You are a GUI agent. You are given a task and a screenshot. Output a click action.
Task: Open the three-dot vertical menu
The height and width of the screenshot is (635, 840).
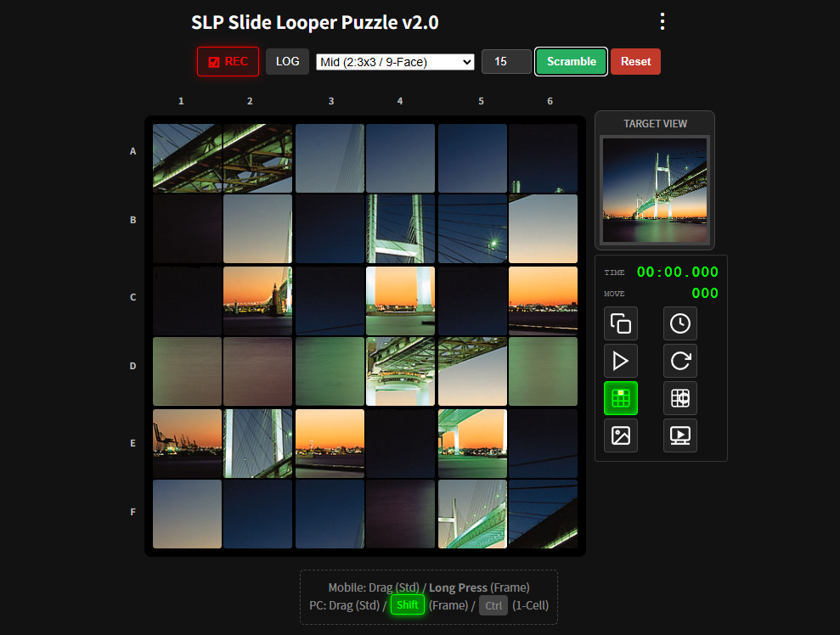662,22
